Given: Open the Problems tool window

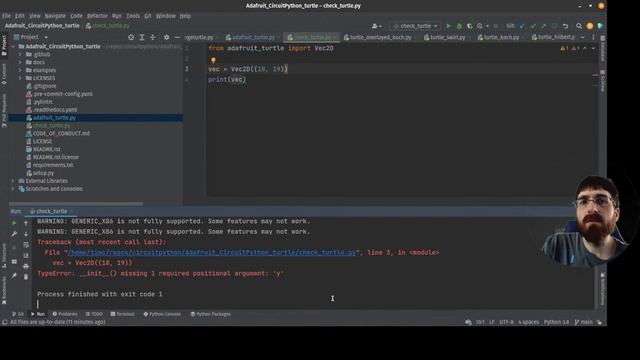Looking at the screenshot, I should 65,314.
